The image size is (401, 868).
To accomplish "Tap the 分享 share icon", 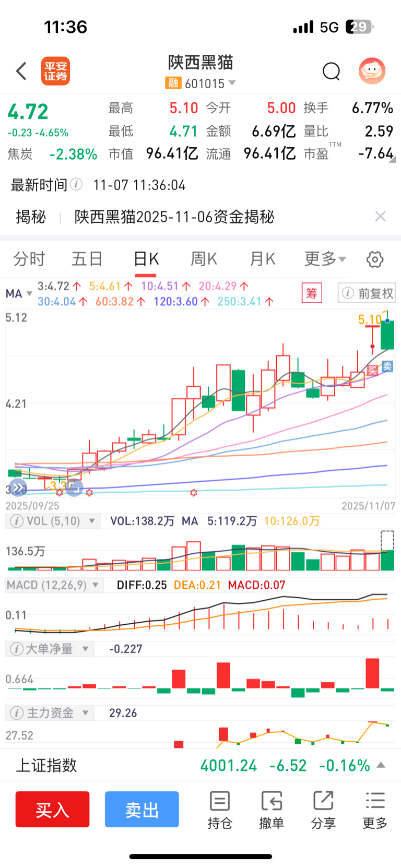I will click(323, 810).
